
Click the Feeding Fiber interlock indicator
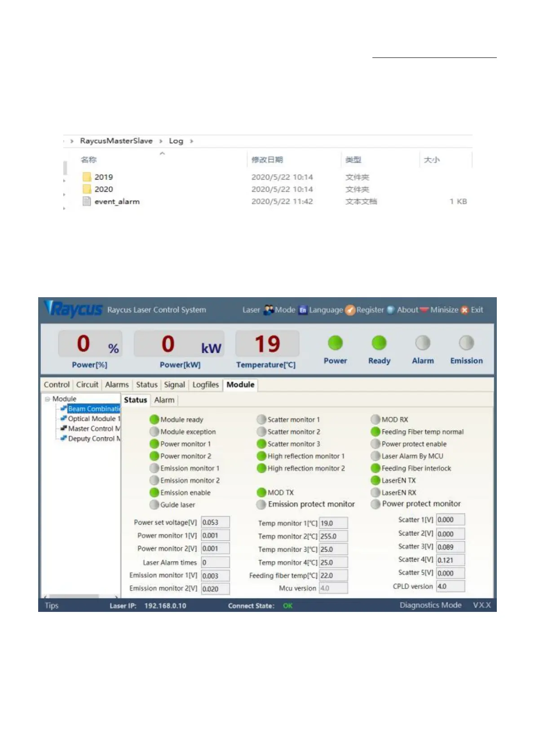(376, 468)
